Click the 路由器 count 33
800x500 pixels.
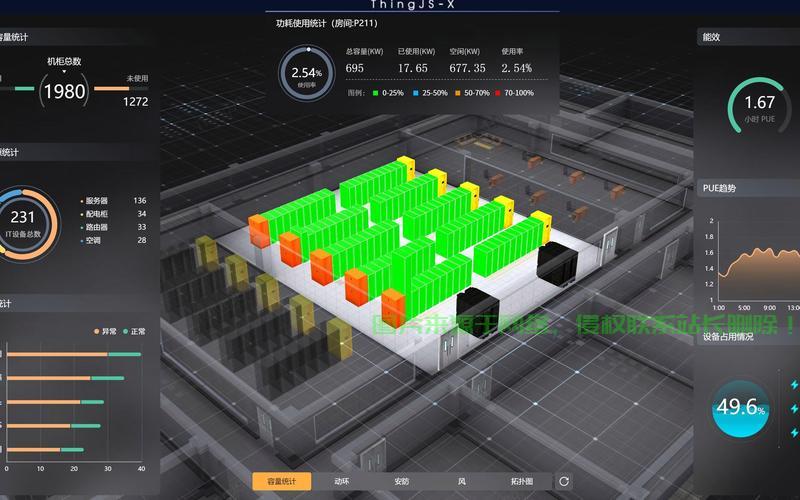click(x=142, y=227)
